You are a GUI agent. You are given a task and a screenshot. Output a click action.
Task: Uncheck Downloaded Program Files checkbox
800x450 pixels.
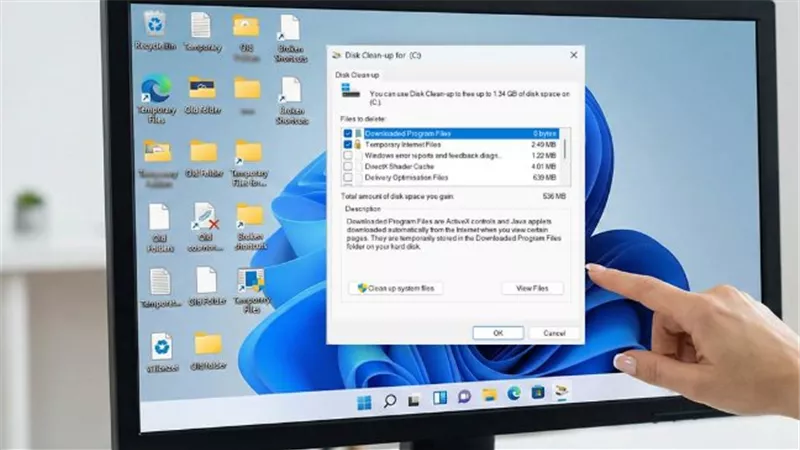[x=348, y=134]
